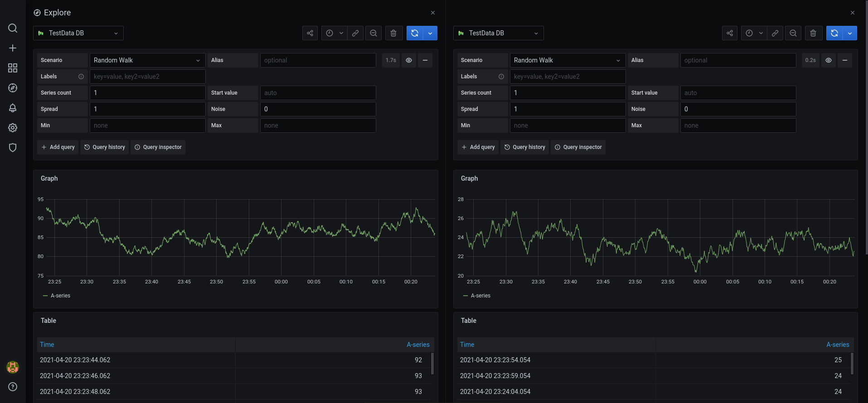This screenshot has height=403, width=868.
Task: Open Query history in the left pane
Action: 105,147
